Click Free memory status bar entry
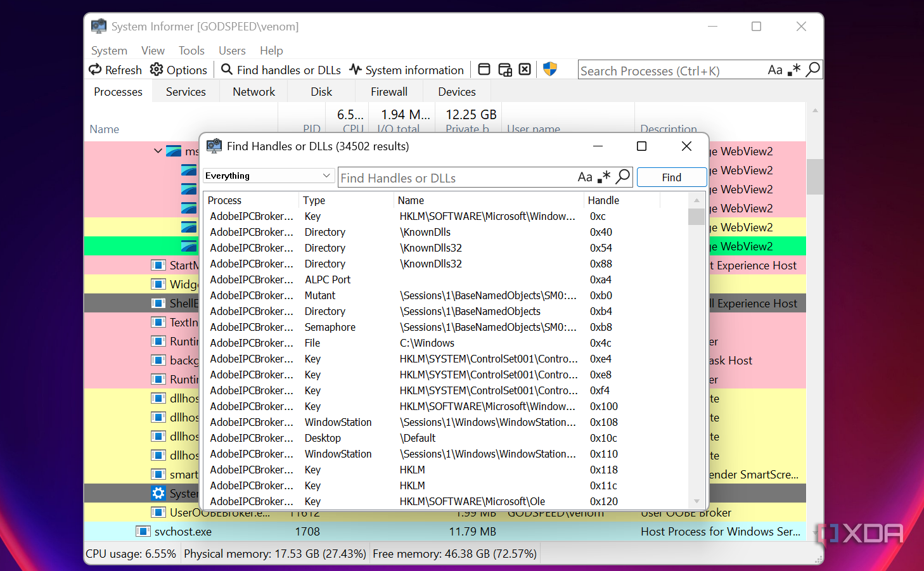 coord(455,554)
